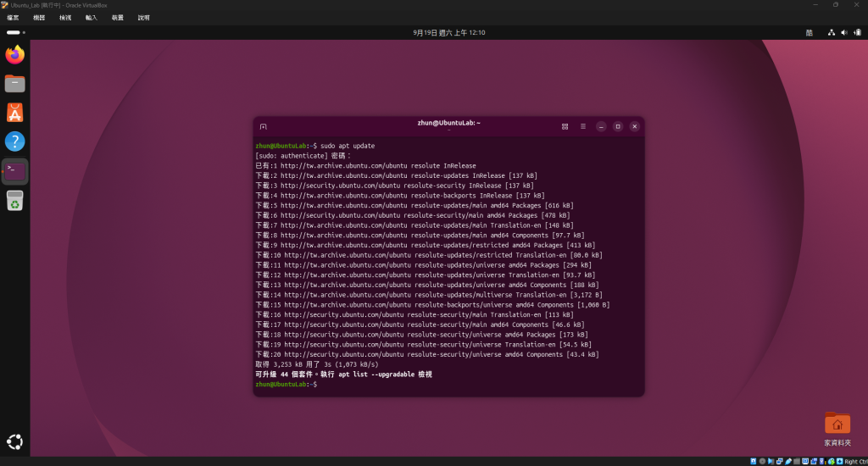Open the VirtualBox 檔案 menu
This screenshot has width=868, height=466.
click(x=13, y=18)
